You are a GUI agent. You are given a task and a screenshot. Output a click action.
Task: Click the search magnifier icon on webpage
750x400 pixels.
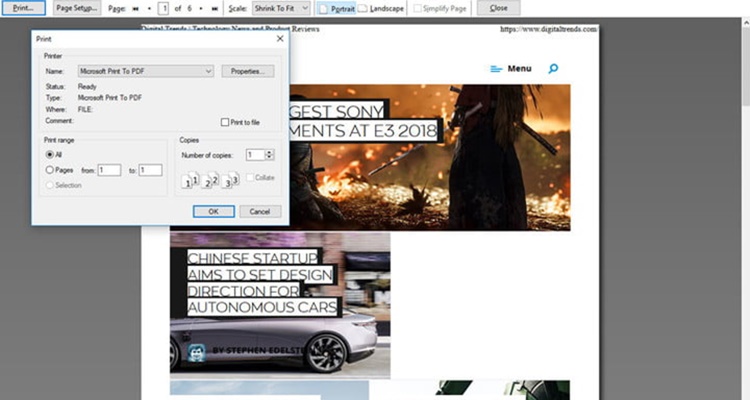[x=554, y=69]
